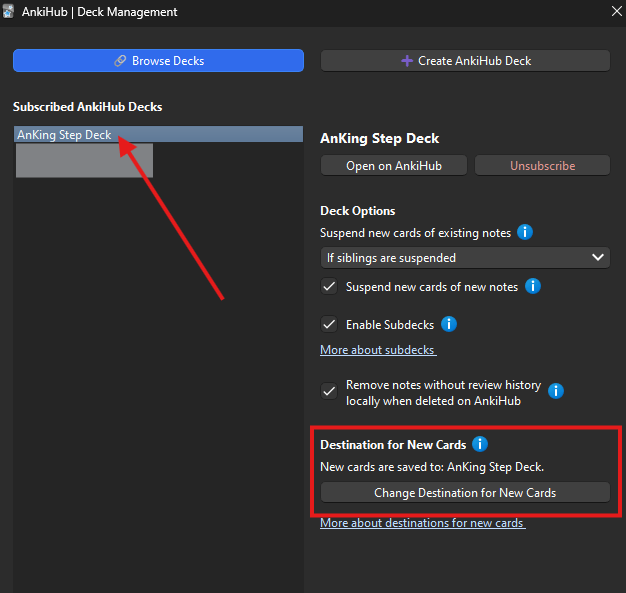This screenshot has height=593, width=626.
Task: Click info icon next to Suspend new cards of new notes
Action: [x=533, y=286]
